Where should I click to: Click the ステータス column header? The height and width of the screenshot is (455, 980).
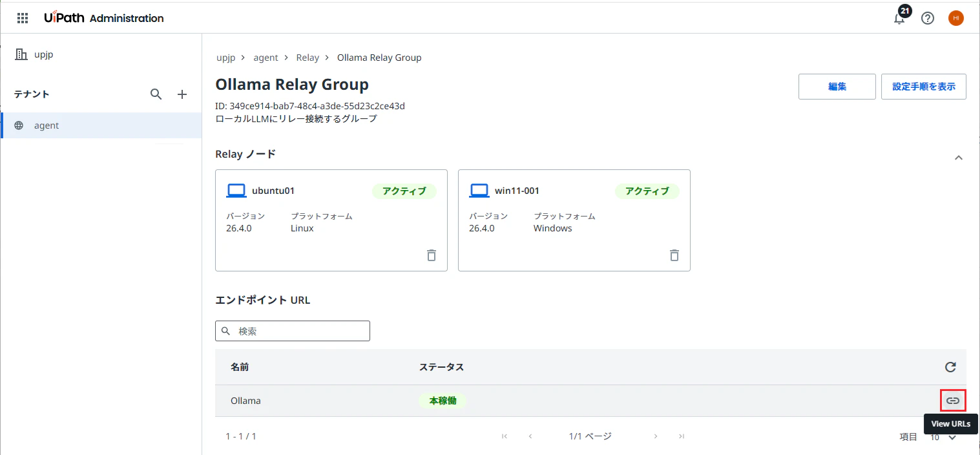(441, 367)
